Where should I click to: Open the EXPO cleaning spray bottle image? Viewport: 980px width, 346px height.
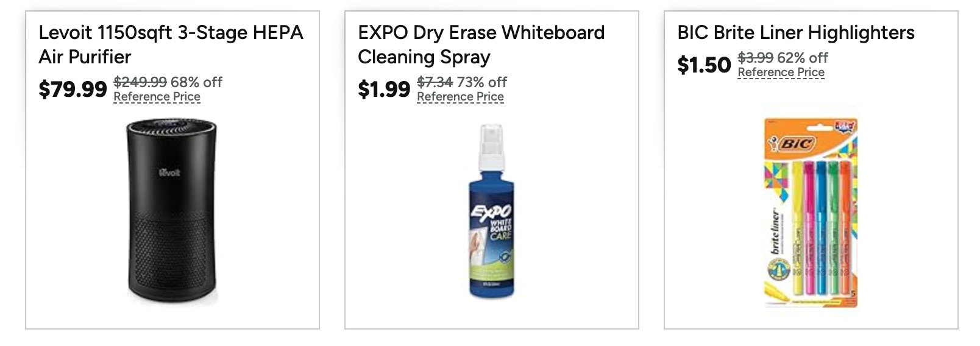(491, 211)
